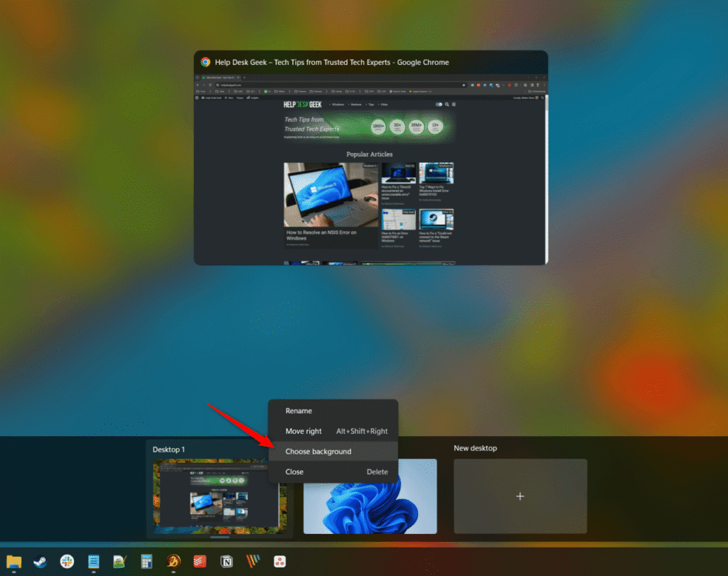Launch Steam from the taskbar
Viewport: 728px width, 576px height.
41,562
